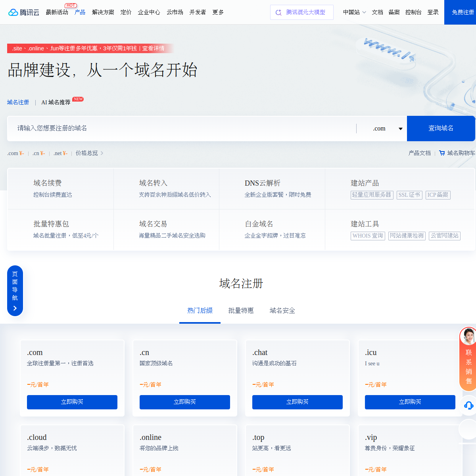Screen dimensions: 476x476
Task: Go to 控制台 console
Action: tap(413, 12)
